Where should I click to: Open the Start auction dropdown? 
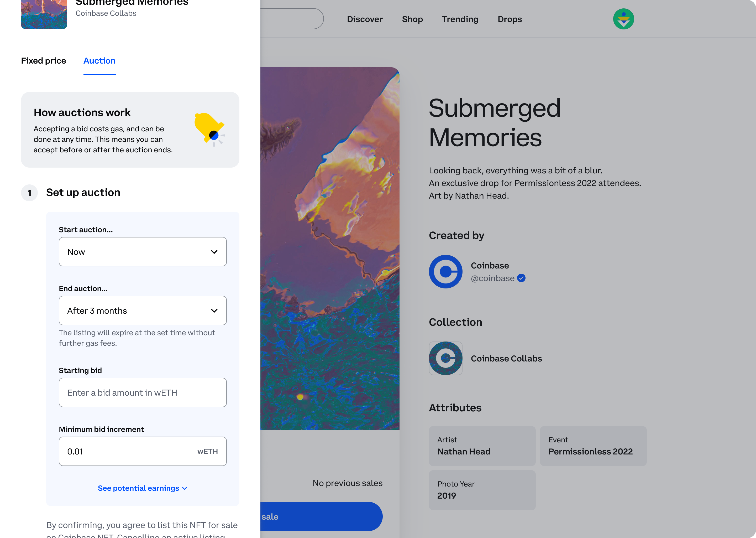click(x=143, y=252)
